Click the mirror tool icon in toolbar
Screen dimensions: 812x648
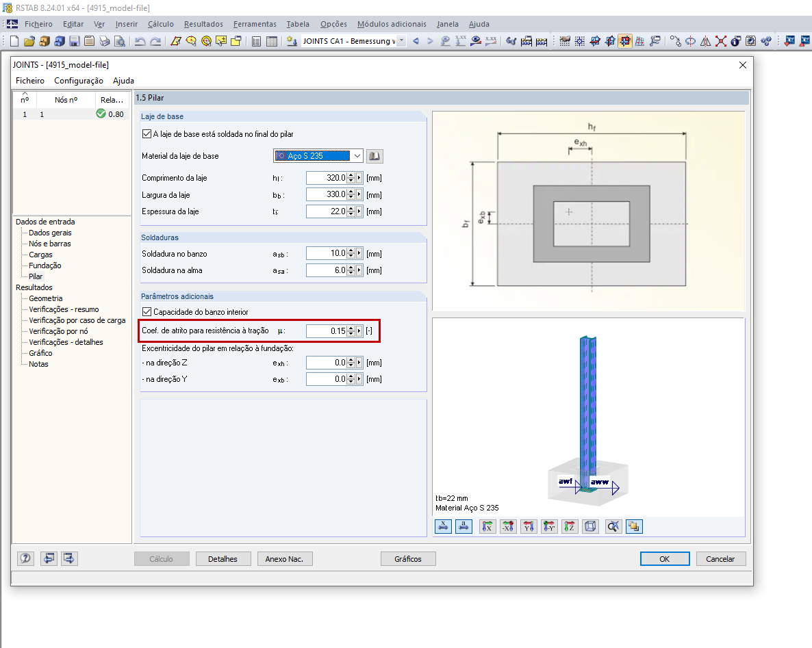click(x=705, y=41)
